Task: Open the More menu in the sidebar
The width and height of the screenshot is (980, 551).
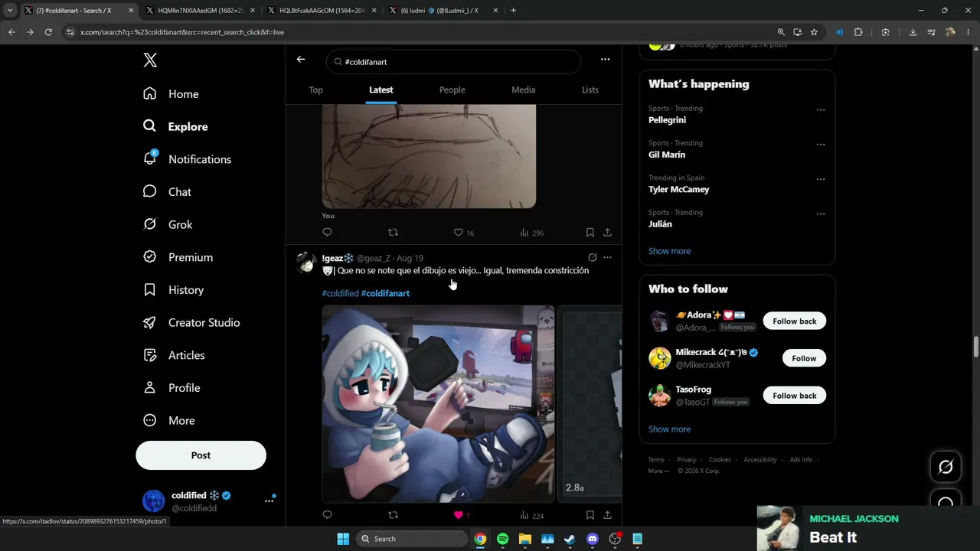Action: pos(168,421)
